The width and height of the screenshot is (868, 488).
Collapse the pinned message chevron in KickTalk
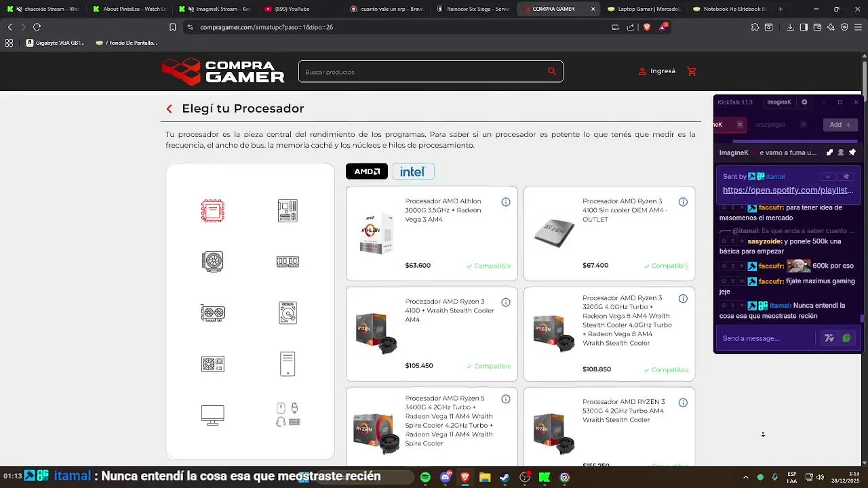tap(827, 176)
